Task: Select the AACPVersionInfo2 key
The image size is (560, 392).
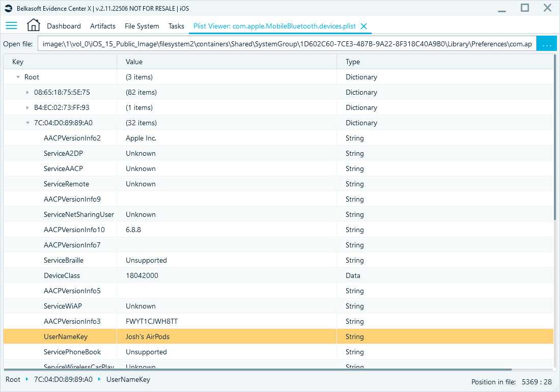Action: pos(72,138)
